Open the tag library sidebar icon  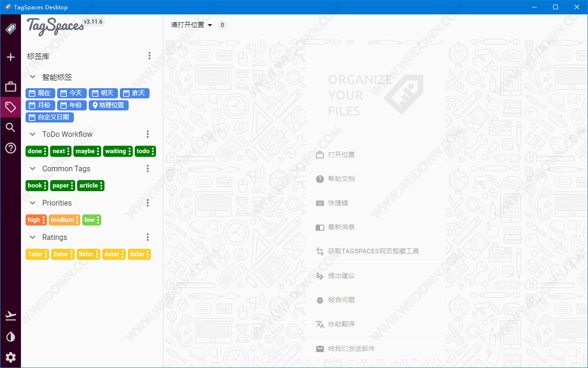coord(10,107)
